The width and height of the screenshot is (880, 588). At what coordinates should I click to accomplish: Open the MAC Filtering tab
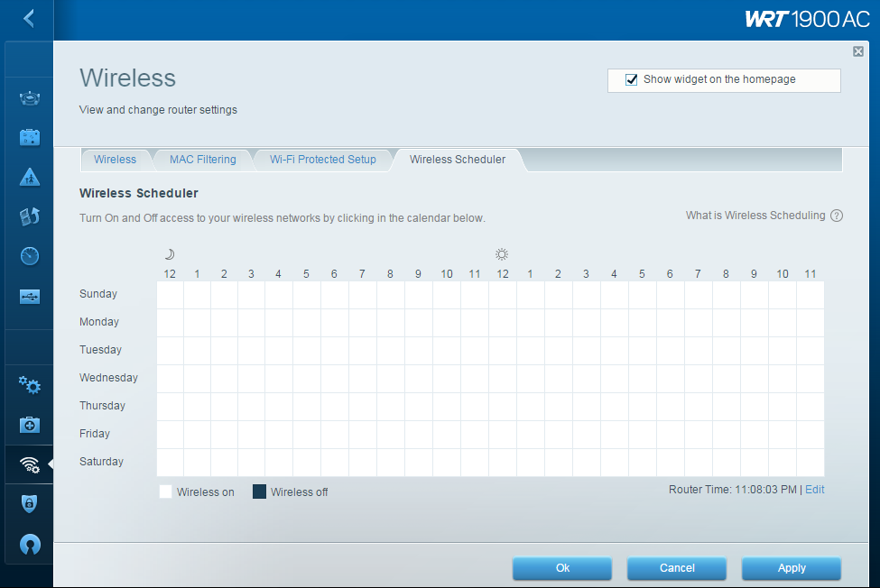click(x=202, y=160)
